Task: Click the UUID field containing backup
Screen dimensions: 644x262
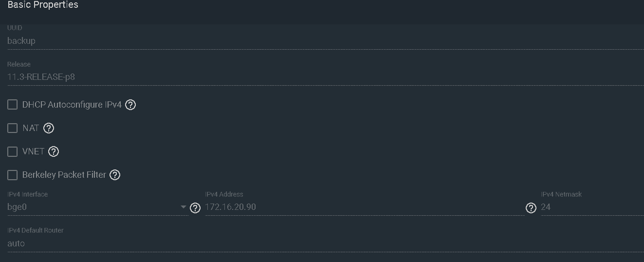Action: [x=326, y=41]
